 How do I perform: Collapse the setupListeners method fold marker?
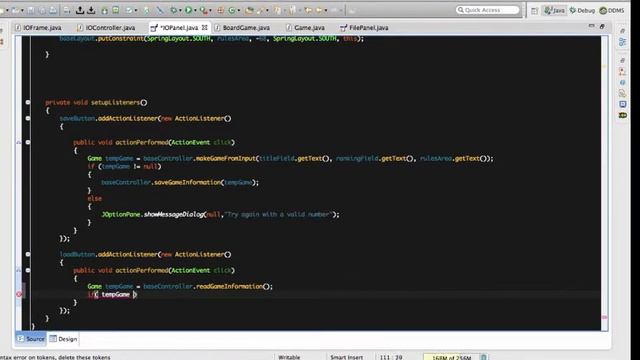click(28, 102)
